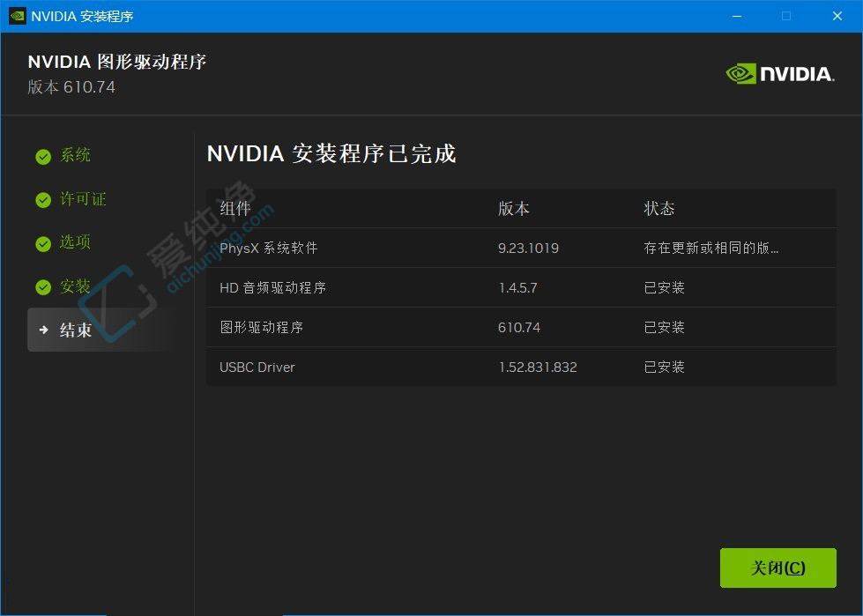Click the heading NVIDIA 安装程序已完成
The image size is (863, 616).
click(331, 153)
